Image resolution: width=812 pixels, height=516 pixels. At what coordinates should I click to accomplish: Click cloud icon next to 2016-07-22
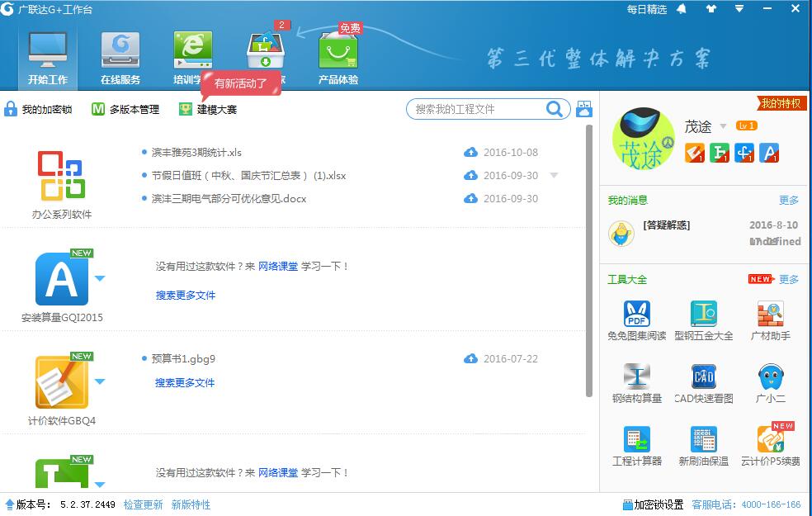470,358
